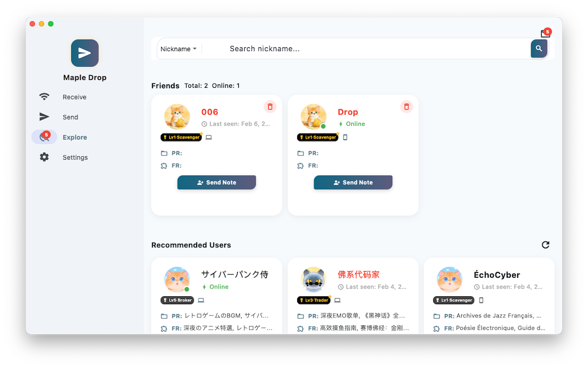Click the Lv3 Trader badge

point(314,300)
